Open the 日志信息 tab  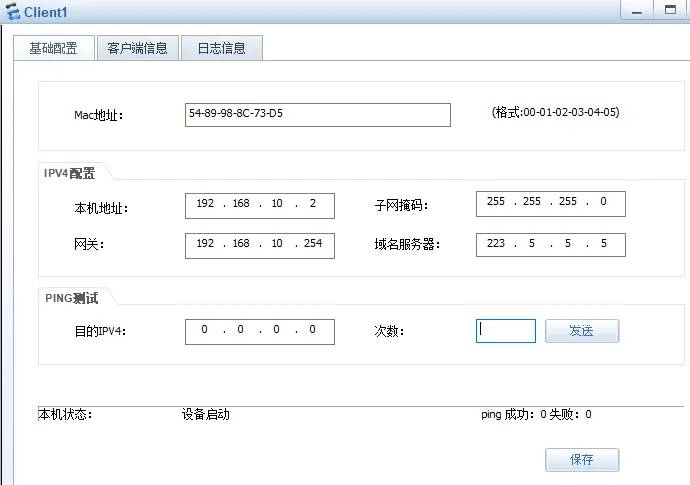click(x=221, y=48)
